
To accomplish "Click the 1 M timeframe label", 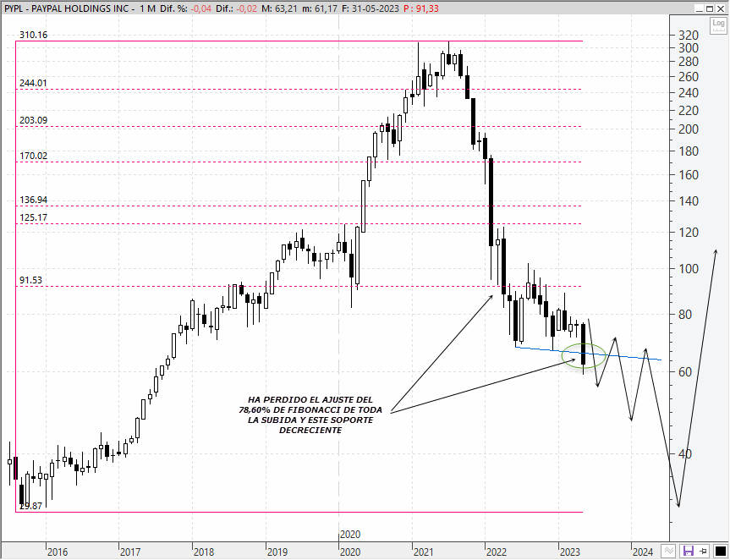I will 147,8.
